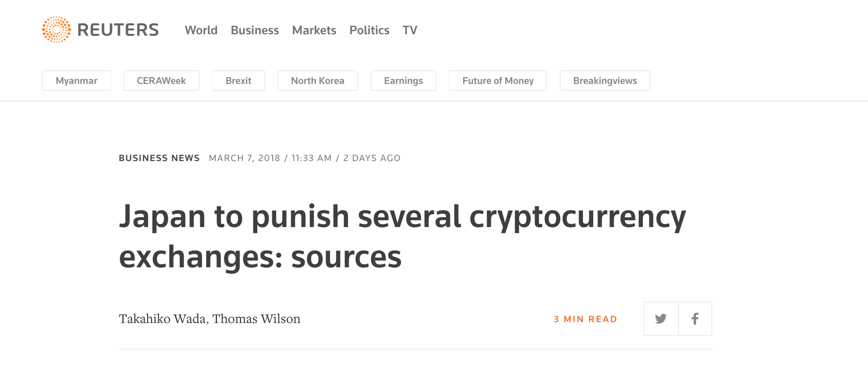This screenshot has height=365, width=868.
Task: Click the REUTERS wordmark text
Action: pyautogui.click(x=118, y=30)
